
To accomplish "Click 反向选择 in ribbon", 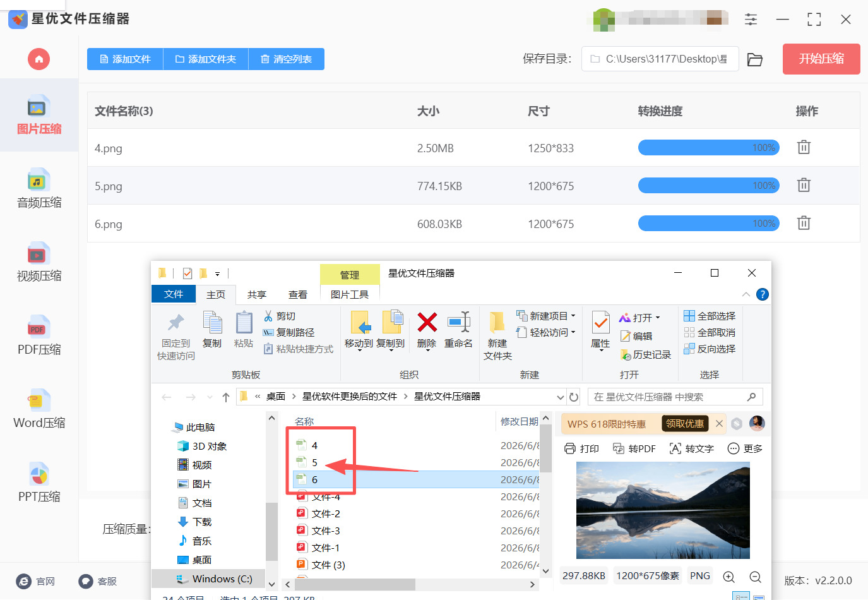I will click(710, 349).
